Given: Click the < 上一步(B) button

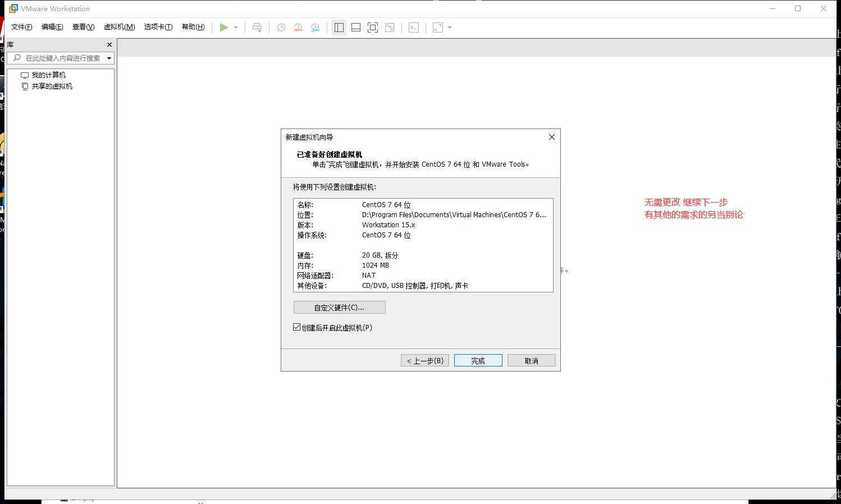Looking at the screenshot, I should click(425, 360).
